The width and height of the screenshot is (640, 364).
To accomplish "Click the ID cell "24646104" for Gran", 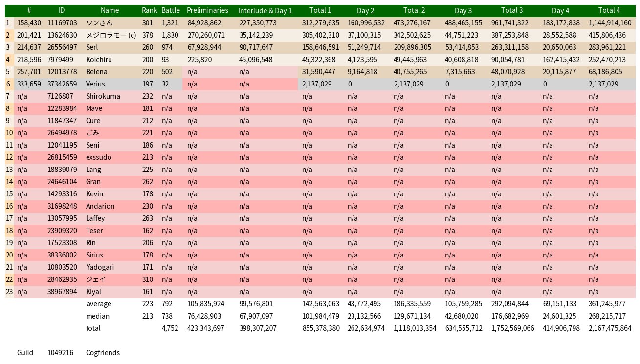I will tap(62, 182).
